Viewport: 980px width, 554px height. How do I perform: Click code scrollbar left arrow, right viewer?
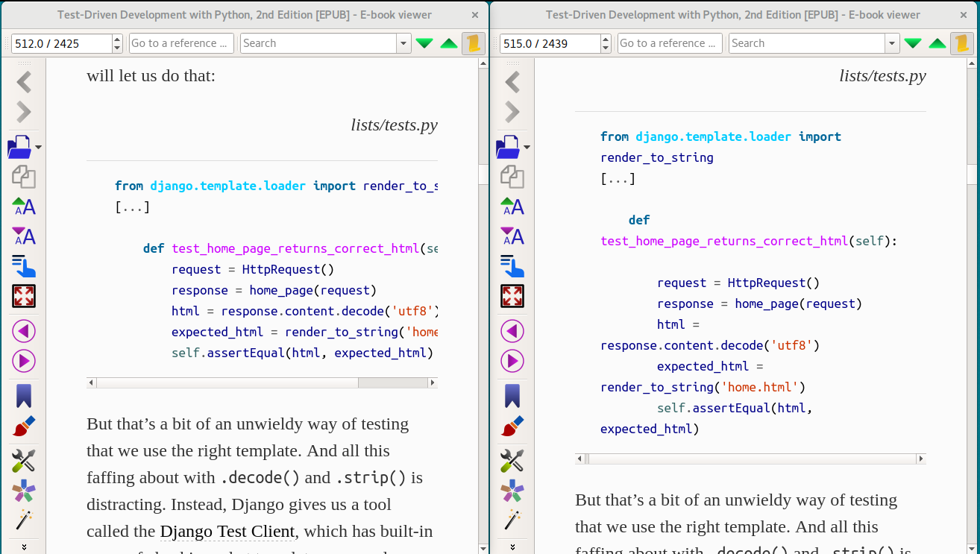[579, 459]
